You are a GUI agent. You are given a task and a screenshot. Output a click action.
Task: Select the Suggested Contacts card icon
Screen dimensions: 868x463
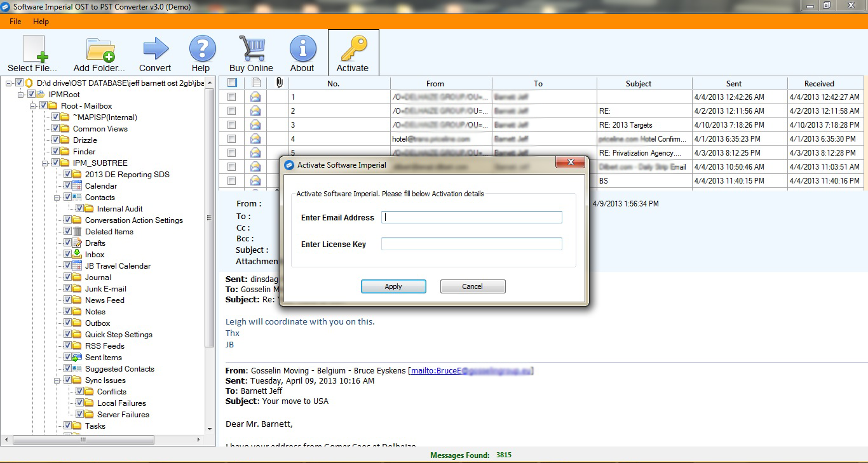click(x=78, y=368)
